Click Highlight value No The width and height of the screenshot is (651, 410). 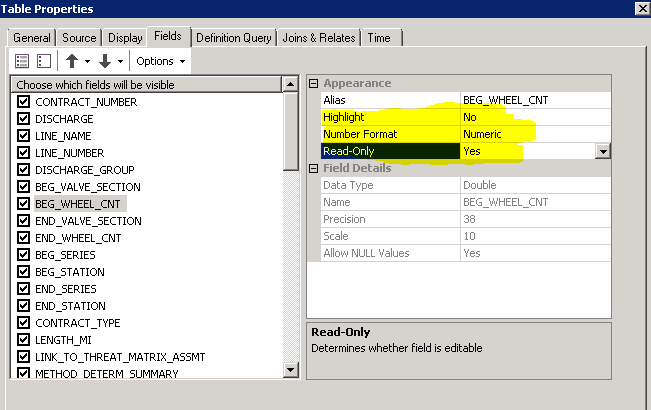[535, 117]
